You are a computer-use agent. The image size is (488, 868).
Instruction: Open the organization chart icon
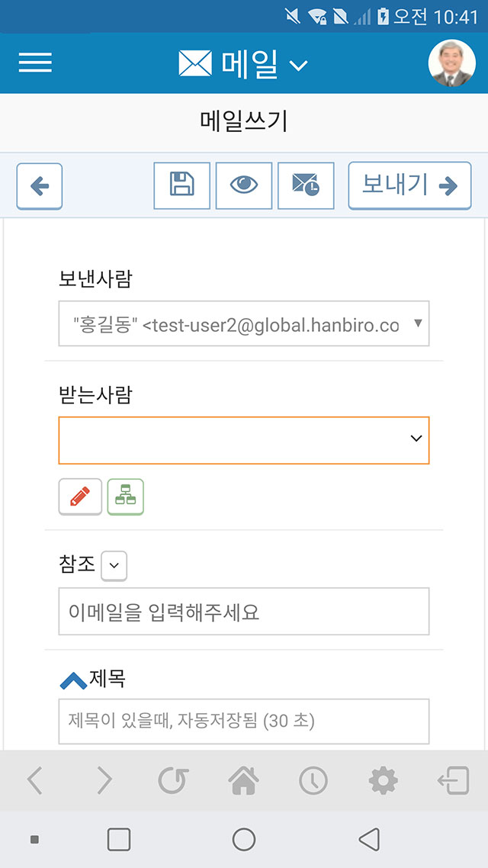[126, 497]
